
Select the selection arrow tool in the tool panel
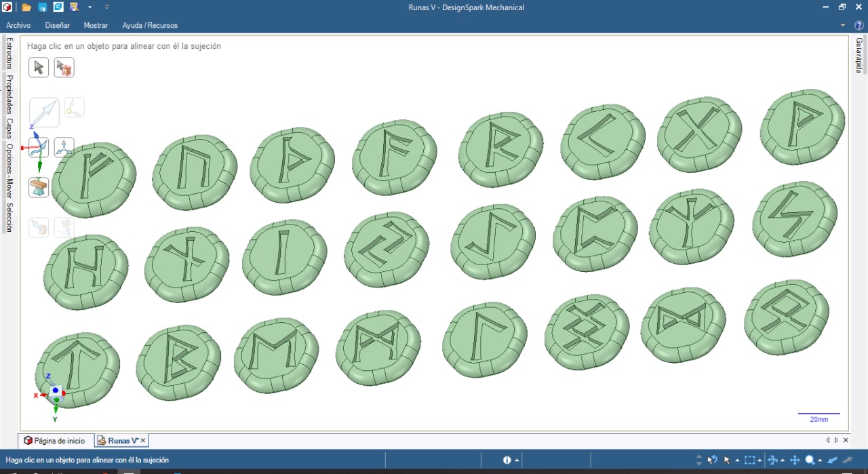tap(38, 67)
